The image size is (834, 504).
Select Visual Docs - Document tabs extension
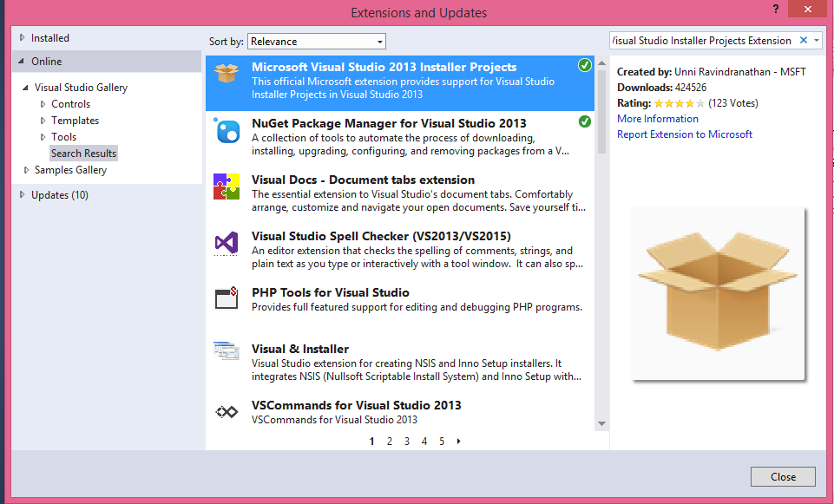tap(364, 180)
